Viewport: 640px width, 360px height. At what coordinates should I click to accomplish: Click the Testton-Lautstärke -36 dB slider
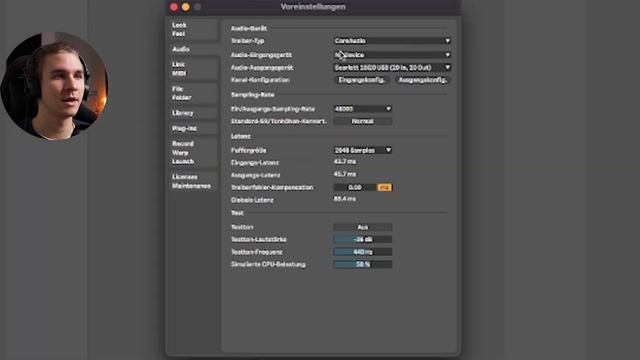pos(362,240)
